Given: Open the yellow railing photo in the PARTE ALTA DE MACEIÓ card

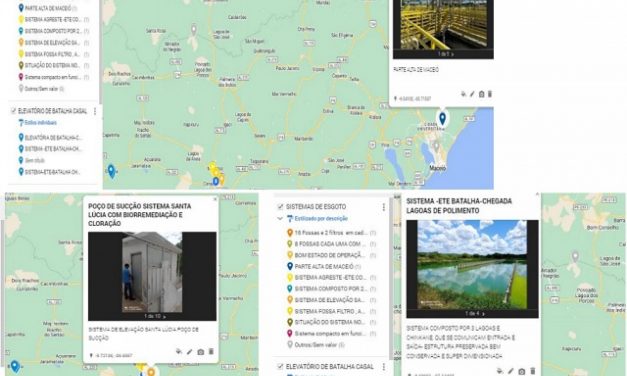Looking at the screenshot, I should click(x=444, y=24).
